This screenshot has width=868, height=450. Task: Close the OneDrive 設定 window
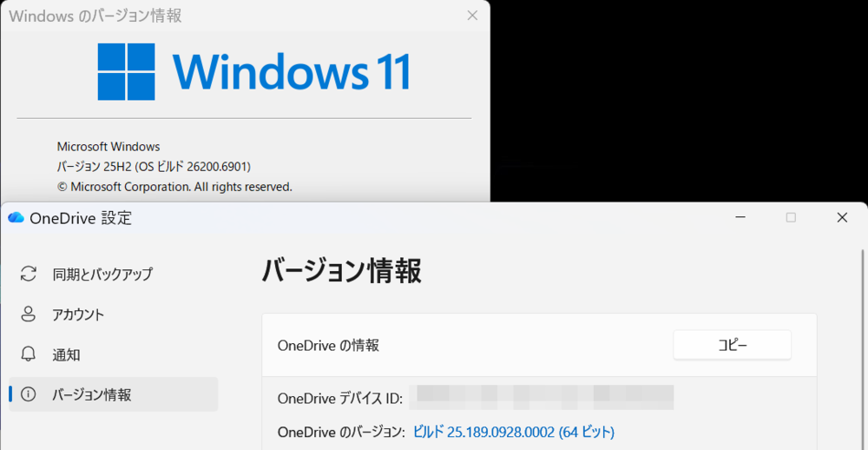click(842, 218)
